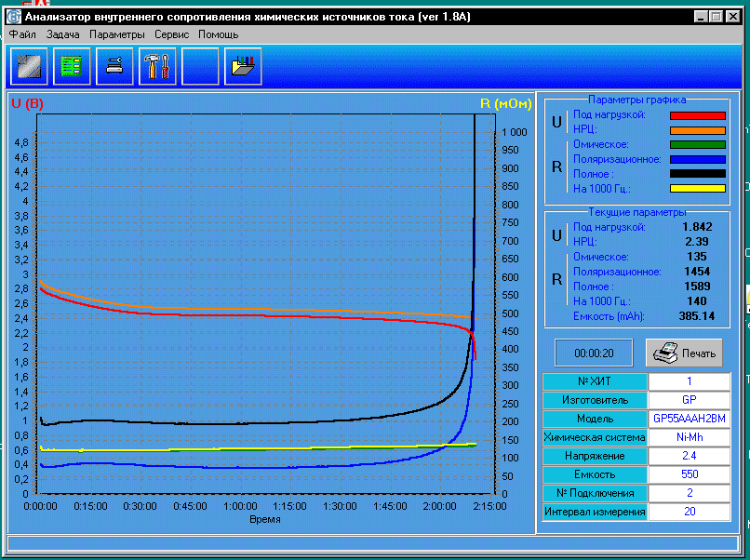The image size is (750, 560).
Task: Click the Изготовитель value GP
Action: pyautogui.click(x=690, y=400)
